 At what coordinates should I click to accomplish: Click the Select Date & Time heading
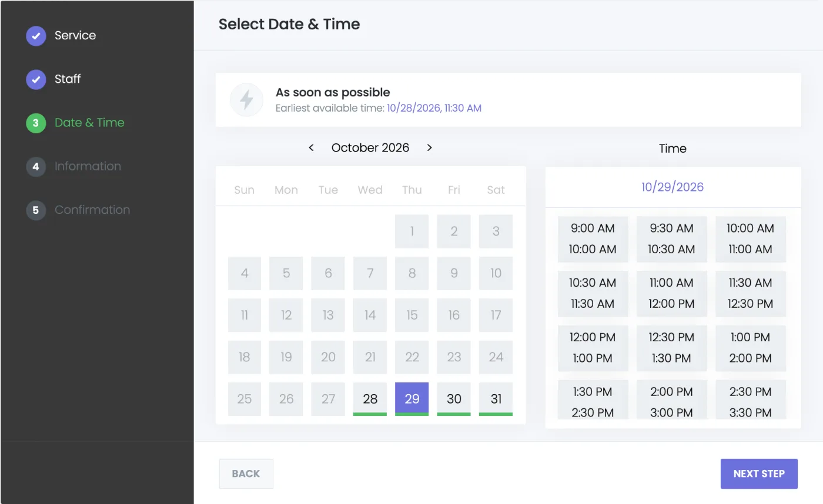(x=289, y=24)
